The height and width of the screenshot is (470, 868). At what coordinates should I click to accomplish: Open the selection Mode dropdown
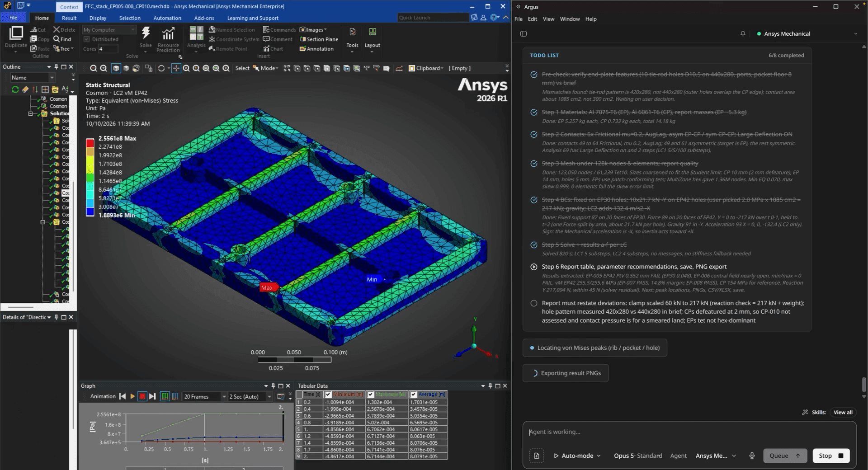point(266,68)
